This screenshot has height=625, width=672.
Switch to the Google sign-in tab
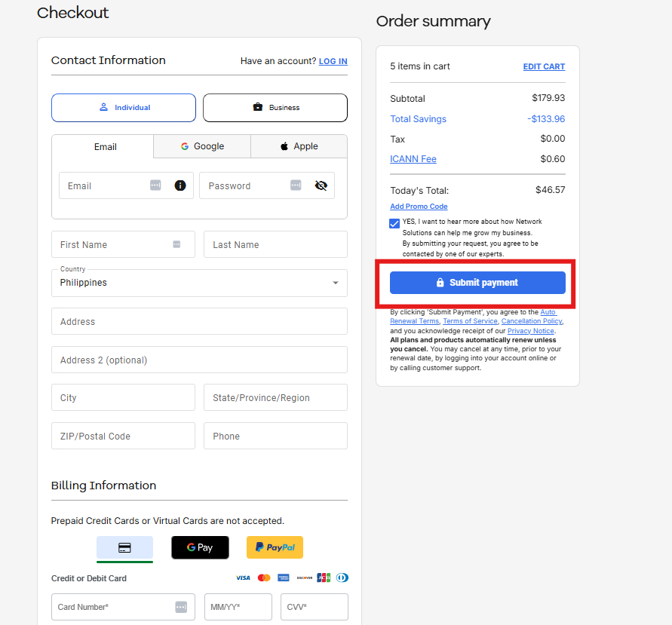tap(201, 146)
